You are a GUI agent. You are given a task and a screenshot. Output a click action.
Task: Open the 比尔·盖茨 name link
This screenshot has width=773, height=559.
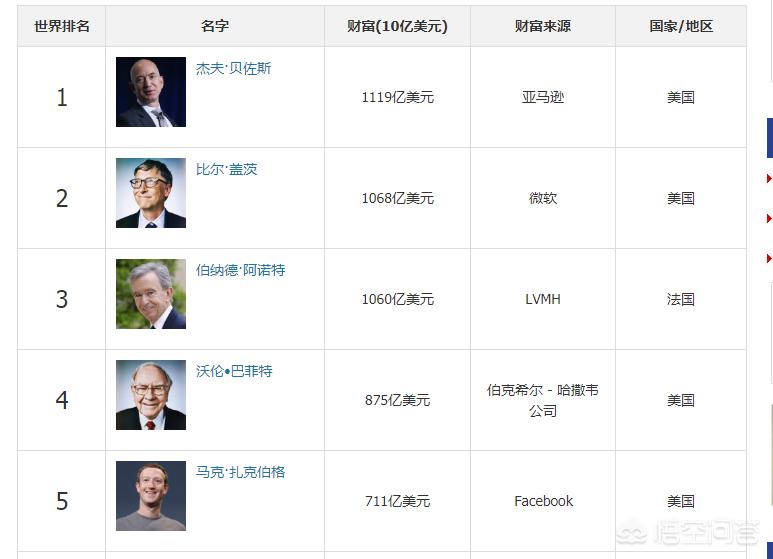(x=226, y=170)
